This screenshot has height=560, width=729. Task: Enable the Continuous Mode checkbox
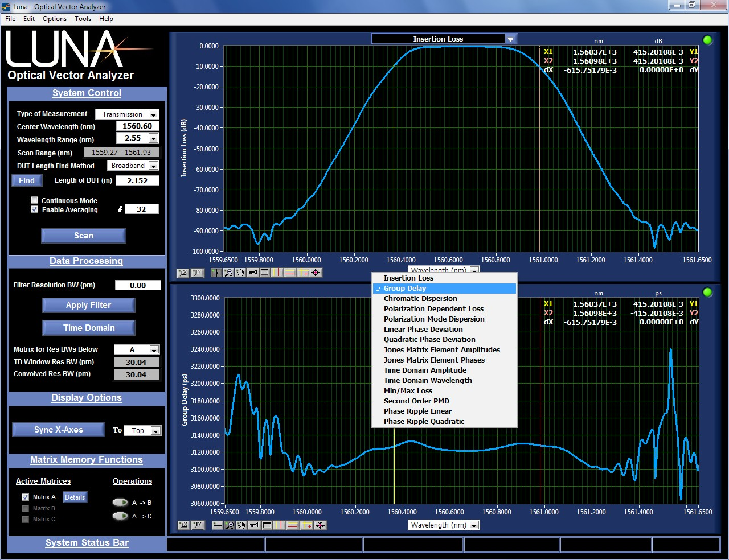(35, 200)
